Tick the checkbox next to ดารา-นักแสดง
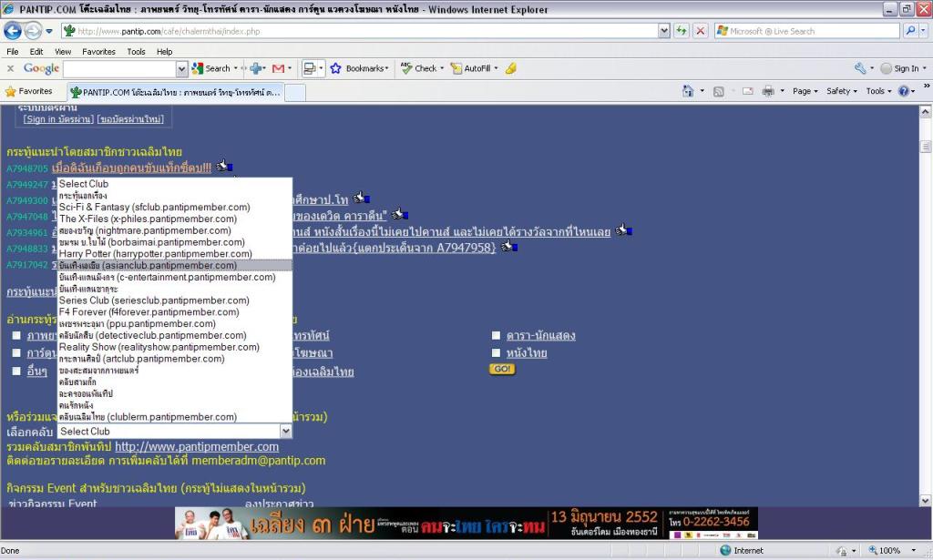The image size is (933, 560). [x=496, y=335]
